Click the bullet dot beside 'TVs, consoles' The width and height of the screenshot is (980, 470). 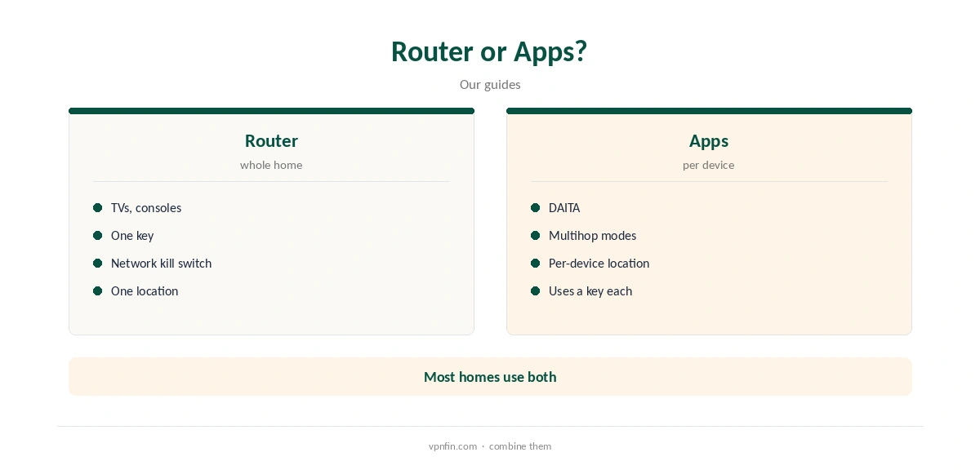(x=98, y=208)
